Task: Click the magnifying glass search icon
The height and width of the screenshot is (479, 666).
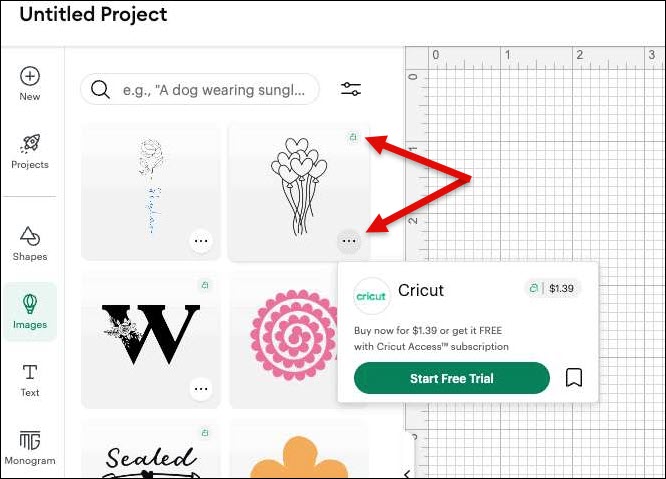Action: (100, 90)
